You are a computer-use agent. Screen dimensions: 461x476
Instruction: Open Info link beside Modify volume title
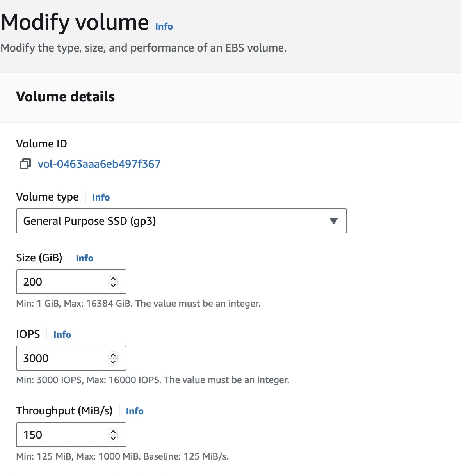pyautogui.click(x=164, y=27)
